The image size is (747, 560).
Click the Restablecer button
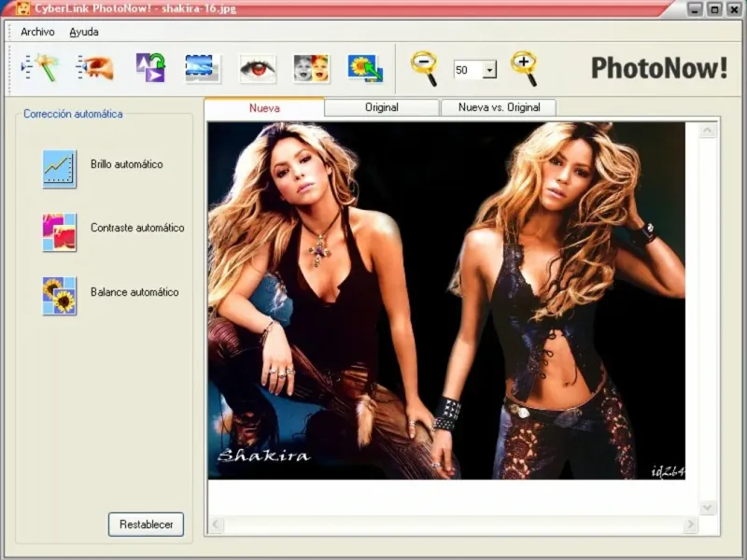(x=146, y=525)
